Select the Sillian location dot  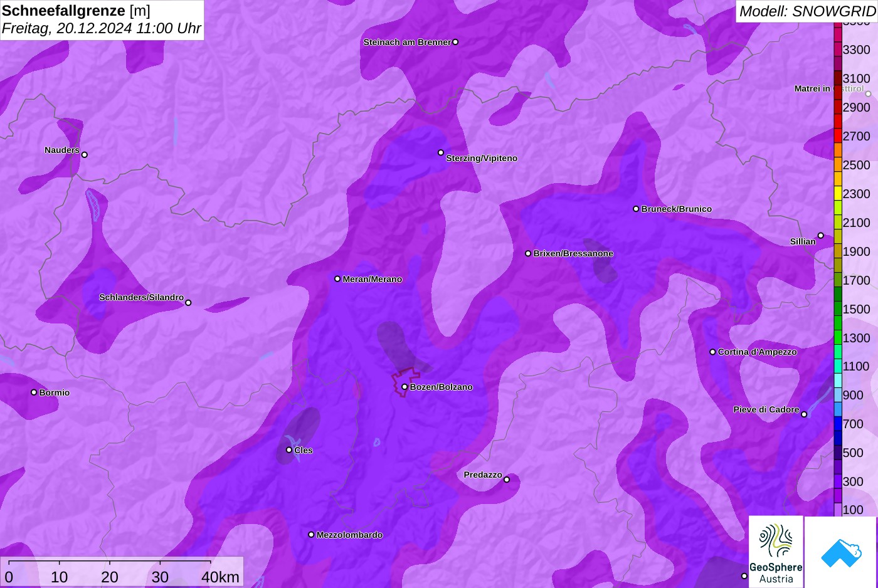820,236
